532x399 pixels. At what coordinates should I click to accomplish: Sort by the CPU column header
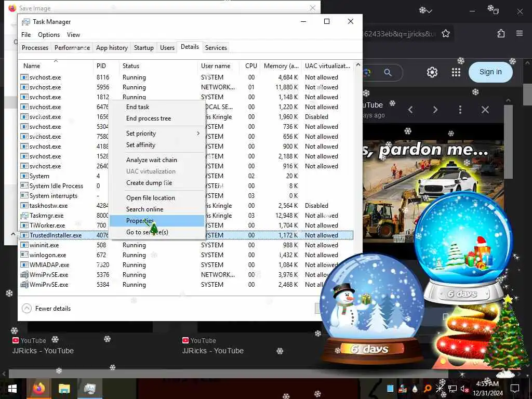pos(251,66)
